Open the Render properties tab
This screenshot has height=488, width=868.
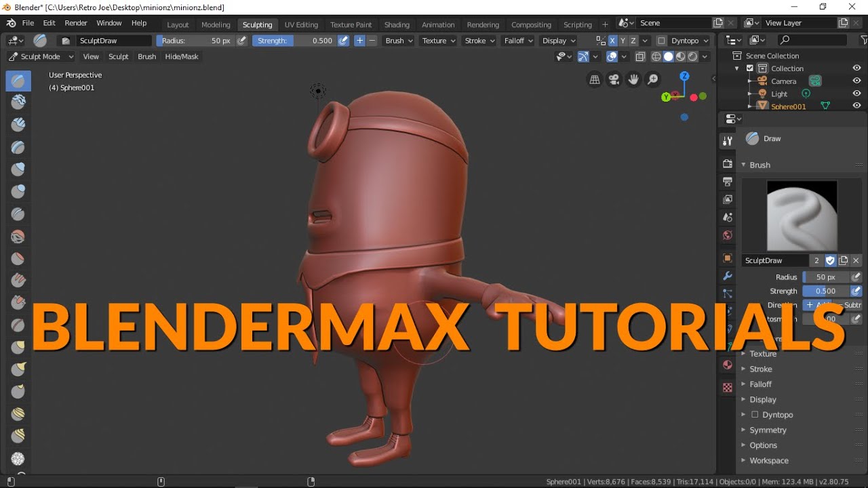(x=728, y=163)
